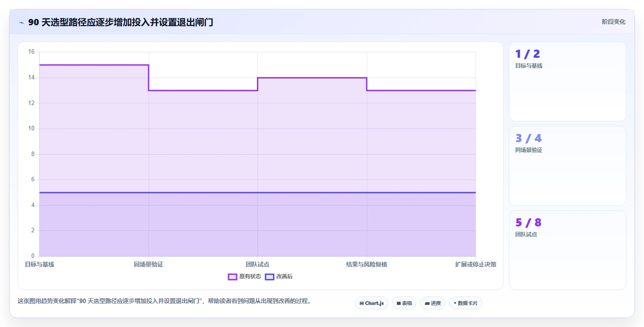
Task: Select the 表格 chip
Action: pos(404,303)
